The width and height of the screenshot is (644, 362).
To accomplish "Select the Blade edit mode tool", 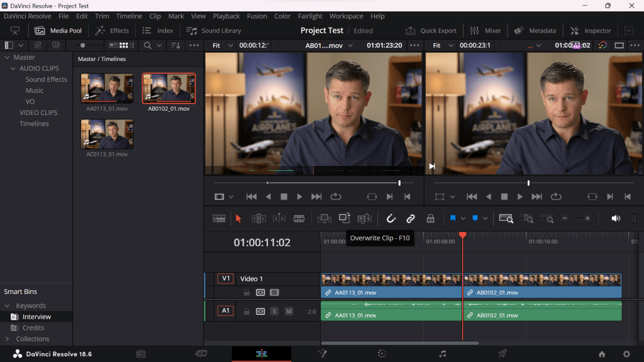I will 299,219.
